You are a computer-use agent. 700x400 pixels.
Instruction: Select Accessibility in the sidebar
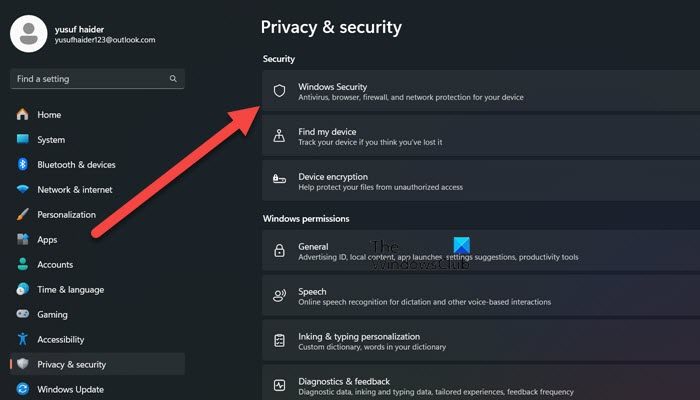pyautogui.click(x=60, y=340)
